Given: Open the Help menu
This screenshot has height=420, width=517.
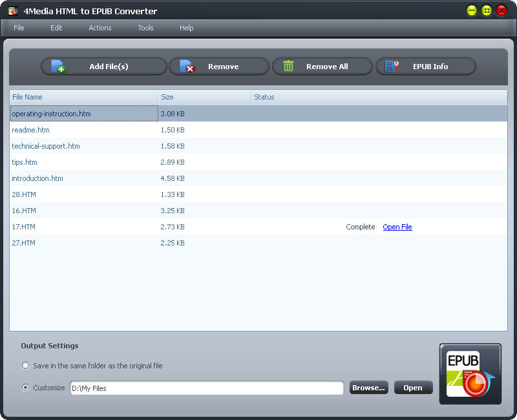Looking at the screenshot, I should [x=186, y=28].
